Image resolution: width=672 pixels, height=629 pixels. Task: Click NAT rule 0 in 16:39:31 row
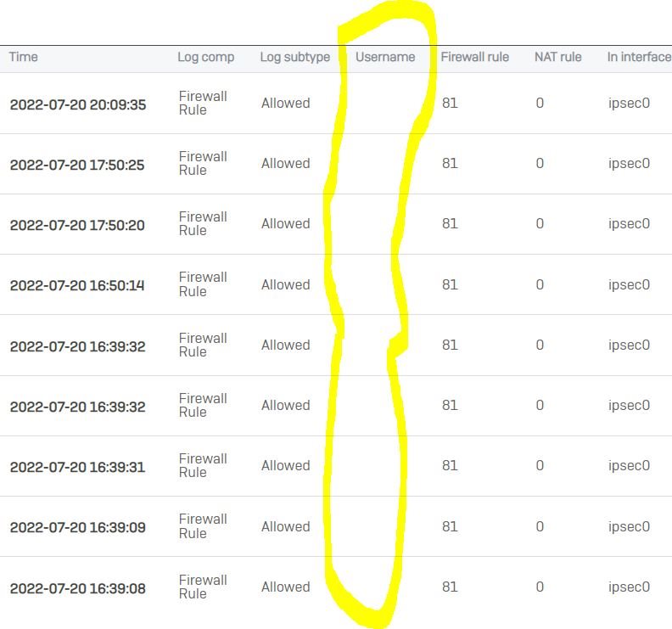click(540, 466)
